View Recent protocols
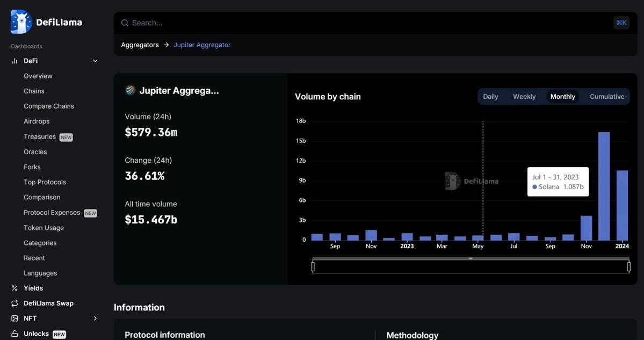 click(34, 258)
